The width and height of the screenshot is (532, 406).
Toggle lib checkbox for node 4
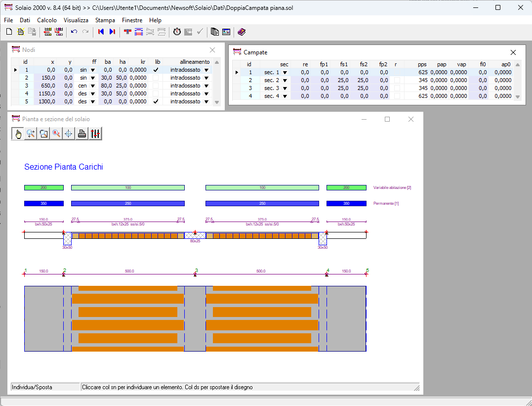pos(156,93)
